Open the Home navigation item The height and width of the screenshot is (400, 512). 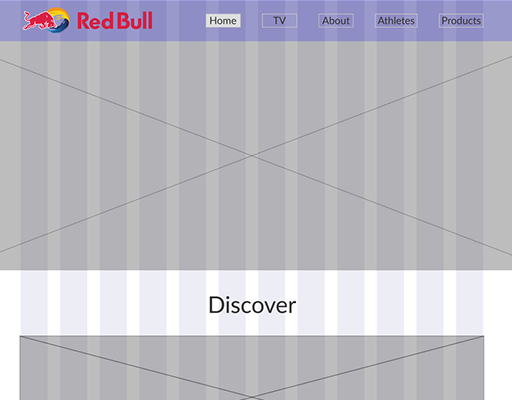pos(223,21)
